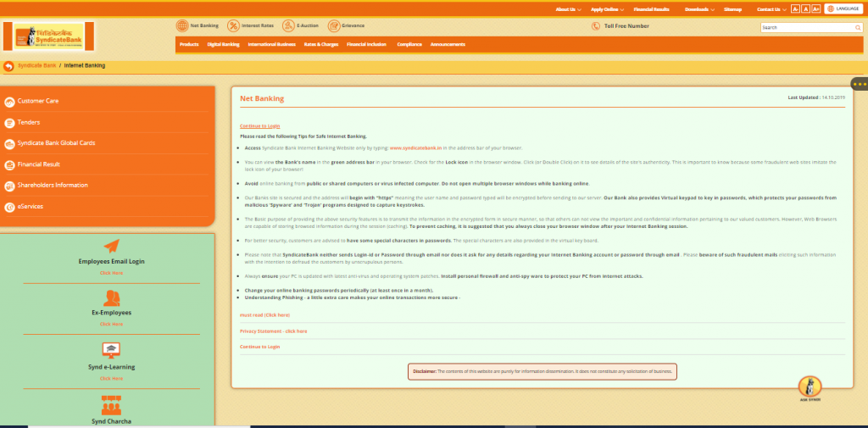Click the Customer Care sidebar icon
The height and width of the screenshot is (428, 868).
[9, 102]
